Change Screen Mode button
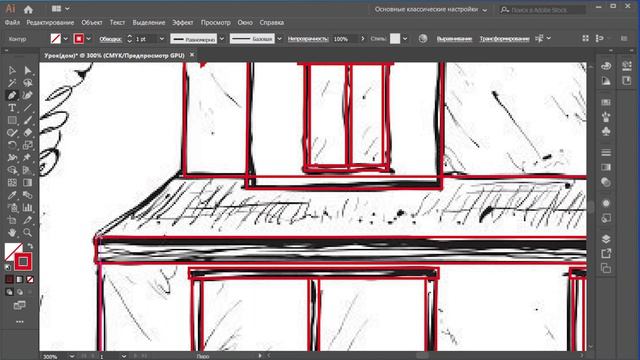This screenshot has width=640, height=360. [19, 305]
